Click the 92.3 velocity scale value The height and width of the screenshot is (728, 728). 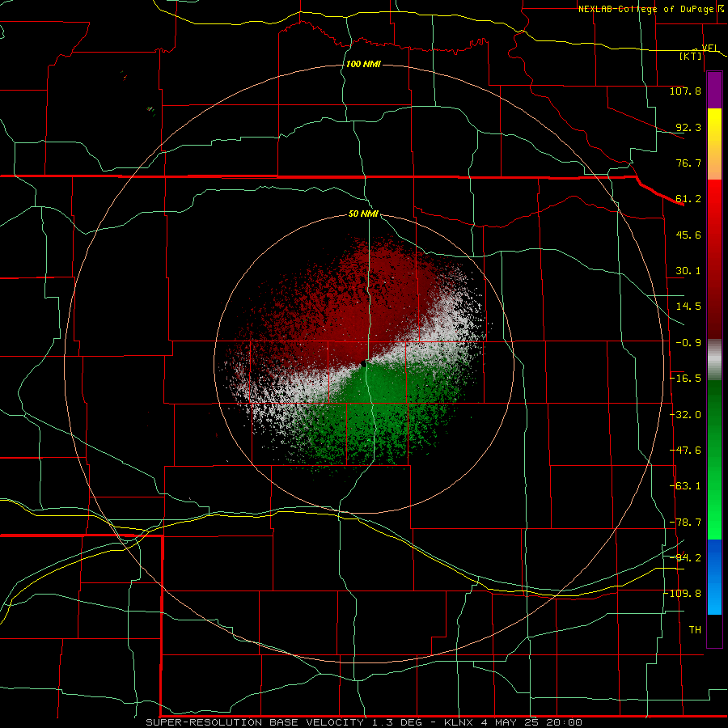point(688,127)
